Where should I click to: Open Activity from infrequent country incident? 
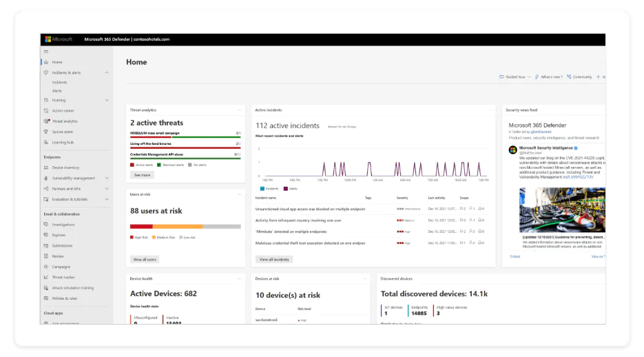click(298, 221)
